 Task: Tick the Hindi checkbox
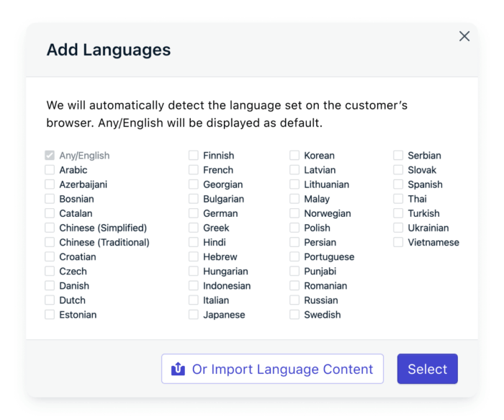194,242
